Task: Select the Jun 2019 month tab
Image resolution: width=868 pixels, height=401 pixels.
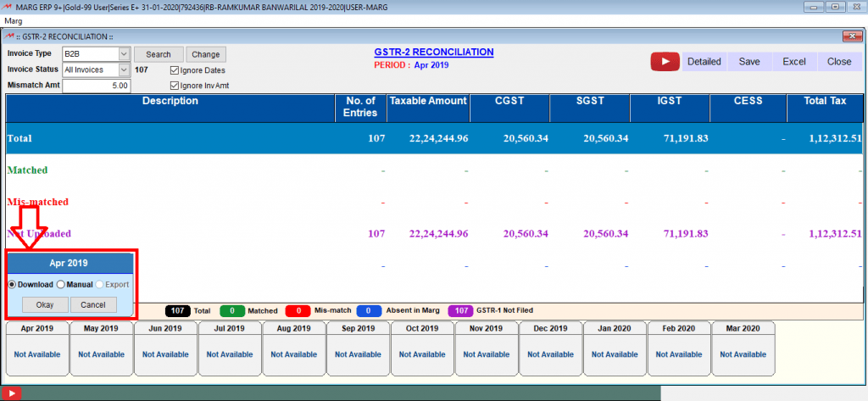Action: [x=165, y=348]
